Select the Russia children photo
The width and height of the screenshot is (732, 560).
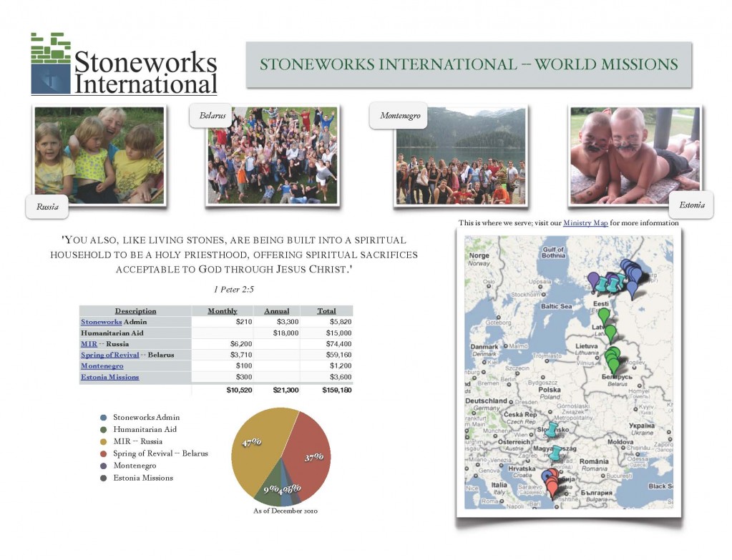[99, 155]
